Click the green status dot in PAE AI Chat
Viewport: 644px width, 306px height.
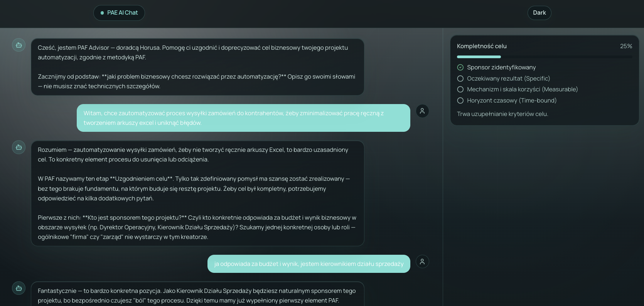click(102, 13)
